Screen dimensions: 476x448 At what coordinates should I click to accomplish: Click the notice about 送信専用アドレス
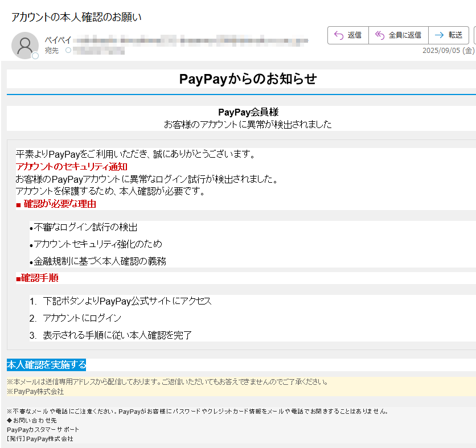click(x=167, y=382)
